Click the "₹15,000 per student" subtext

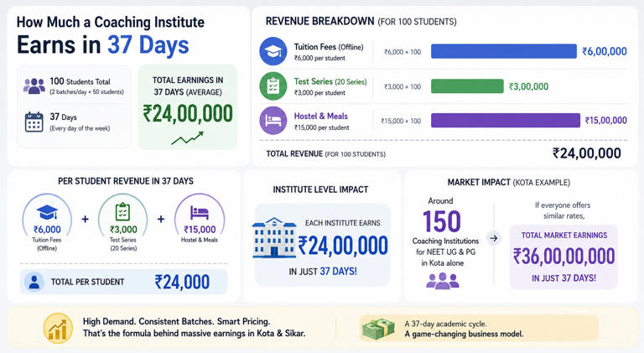[322, 127]
